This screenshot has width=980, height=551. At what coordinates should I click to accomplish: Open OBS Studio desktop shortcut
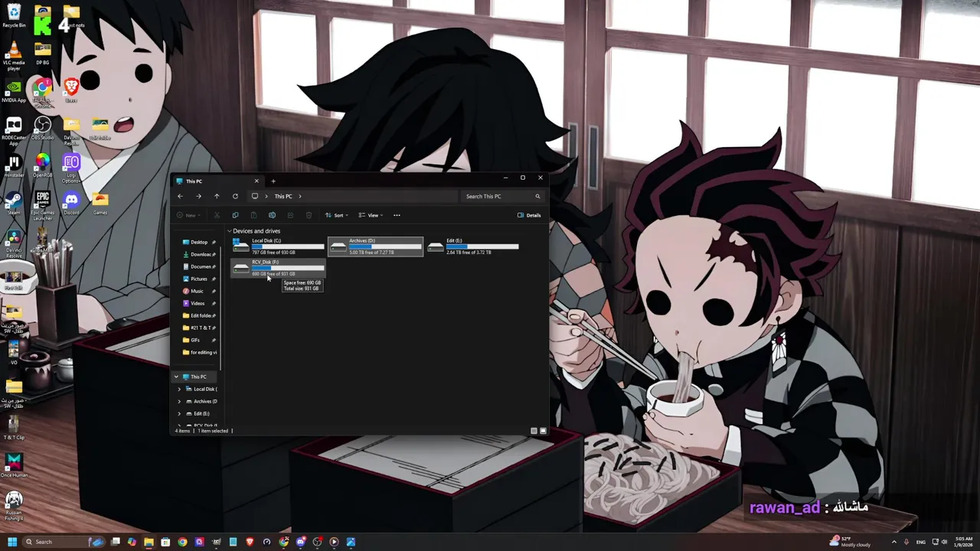(x=43, y=129)
